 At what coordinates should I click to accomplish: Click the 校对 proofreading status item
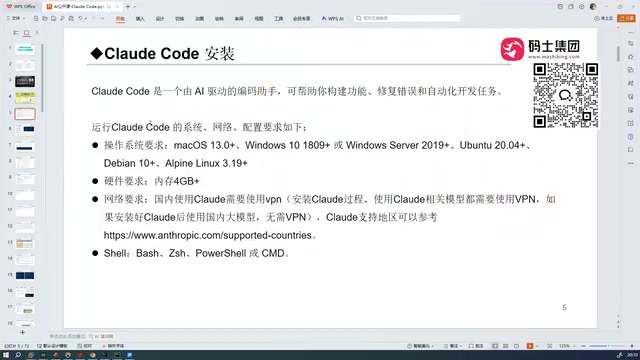click(x=84, y=346)
